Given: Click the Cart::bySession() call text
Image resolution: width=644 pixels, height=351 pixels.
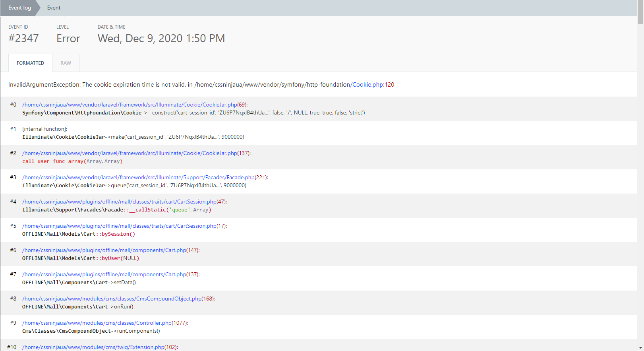Looking at the screenshot, I should (x=79, y=234).
